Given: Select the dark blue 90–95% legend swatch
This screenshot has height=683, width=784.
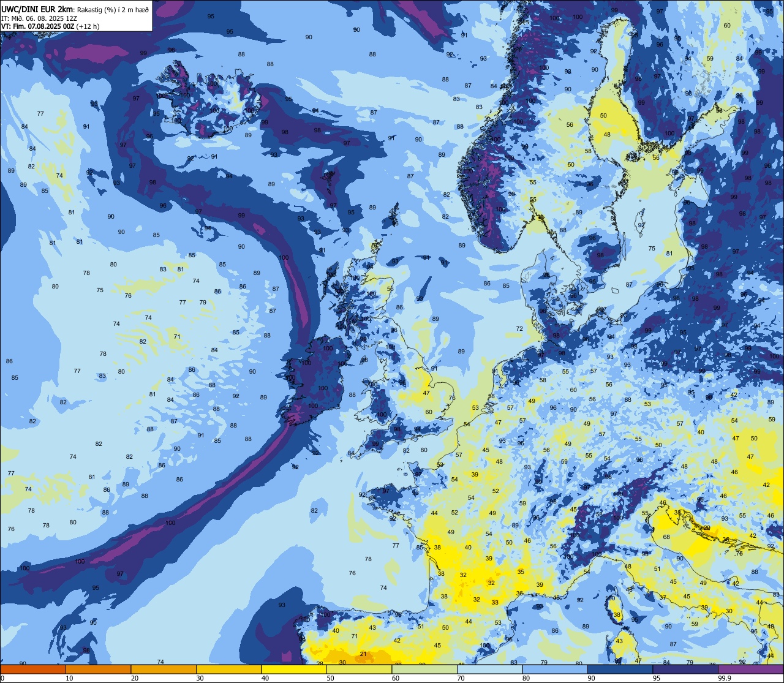Looking at the screenshot, I should pyautogui.click(x=620, y=669).
